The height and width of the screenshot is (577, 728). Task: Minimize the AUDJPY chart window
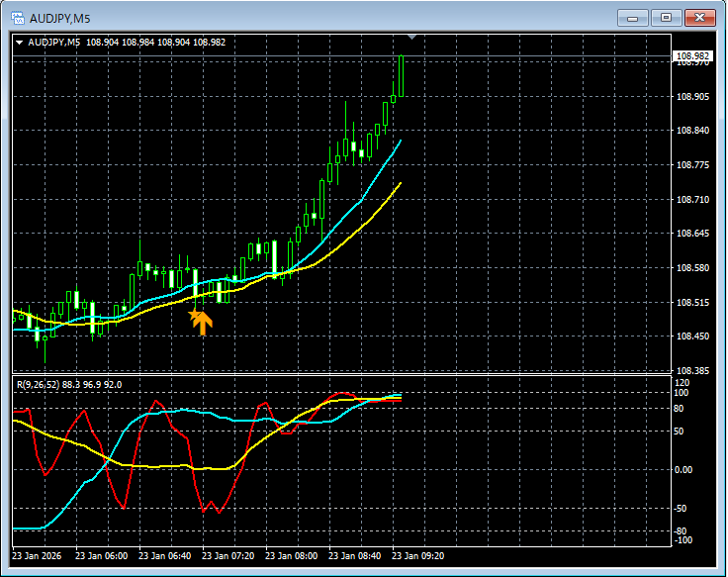pos(632,18)
